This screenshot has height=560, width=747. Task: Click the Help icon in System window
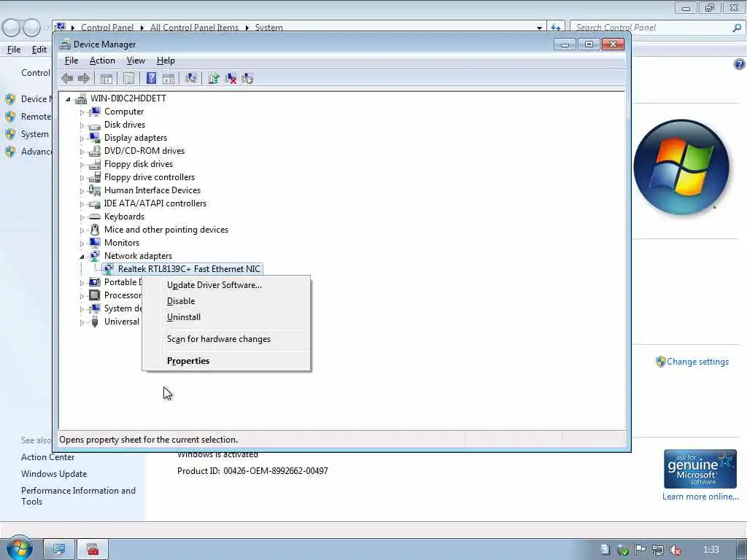tap(740, 64)
